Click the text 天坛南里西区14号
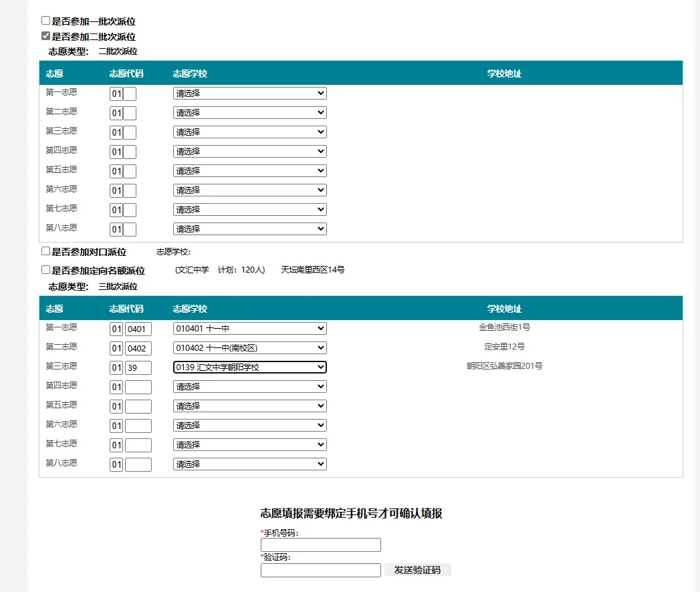This screenshot has height=592, width=700. [x=312, y=269]
